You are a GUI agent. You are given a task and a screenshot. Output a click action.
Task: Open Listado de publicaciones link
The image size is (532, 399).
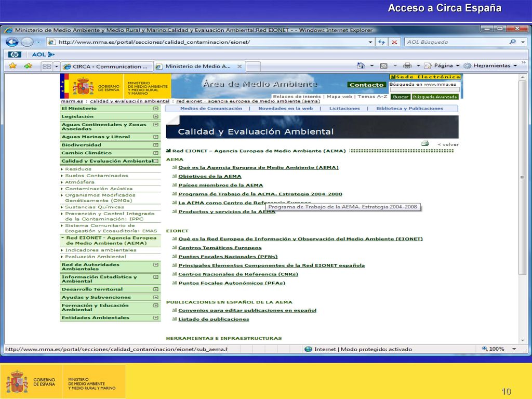point(214,320)
